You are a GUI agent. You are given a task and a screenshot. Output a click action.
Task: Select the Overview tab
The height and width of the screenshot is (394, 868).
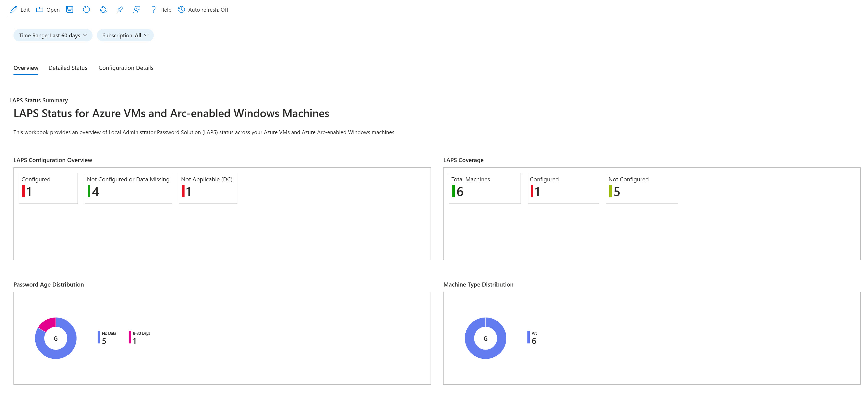pos(26,68)
